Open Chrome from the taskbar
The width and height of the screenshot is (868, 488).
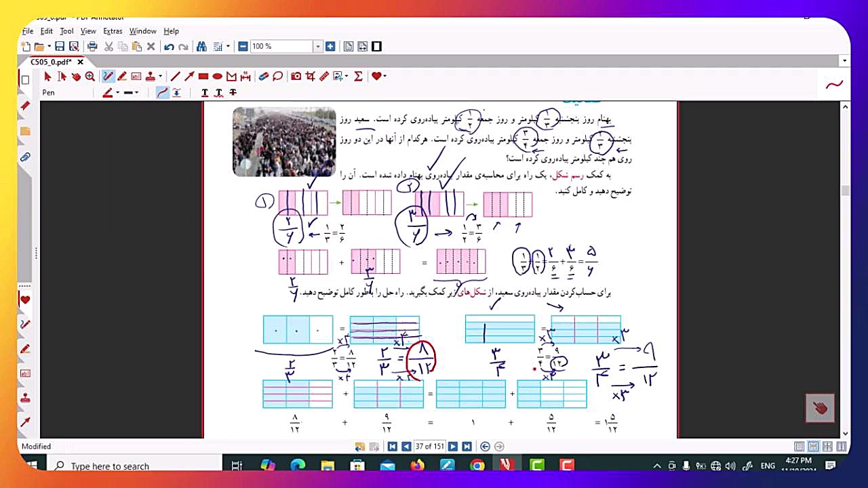[x=477, y=466]
